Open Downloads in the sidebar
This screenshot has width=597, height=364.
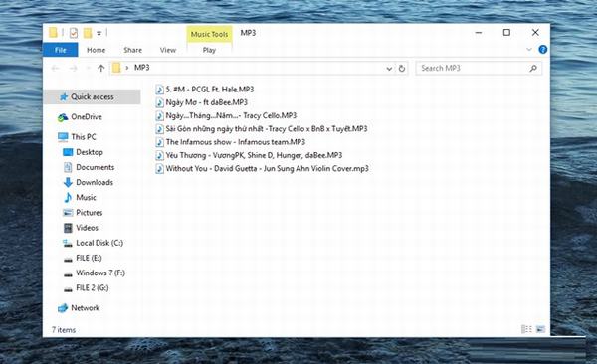[x=95, y=182]
